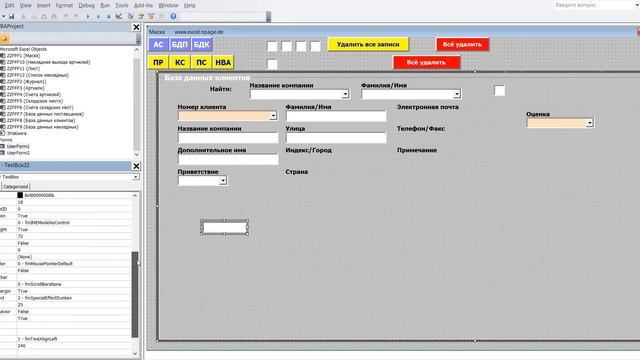Viewport: 640px width, 360px height.
Task: Click the Toggle Folders icon in Project panel
Action: [4, 38]
